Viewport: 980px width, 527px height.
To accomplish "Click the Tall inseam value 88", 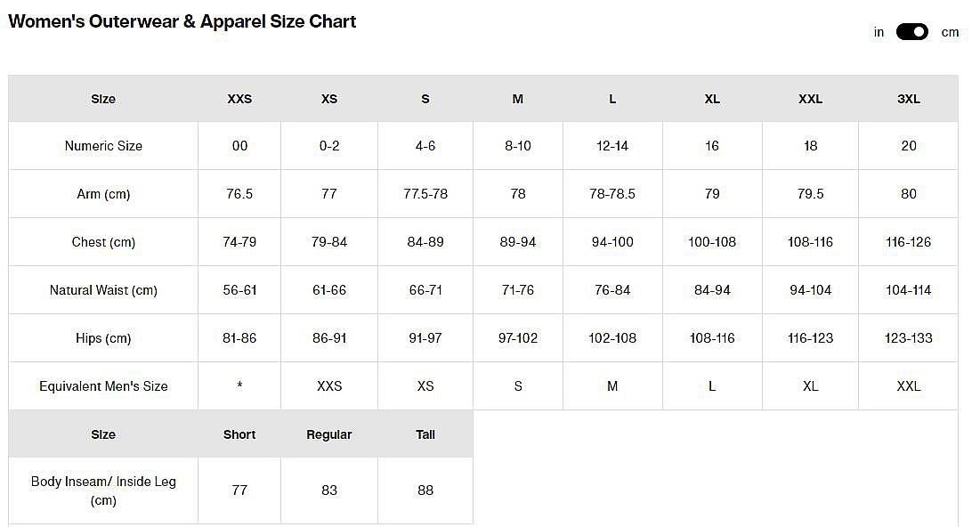I will coord(425,491).
